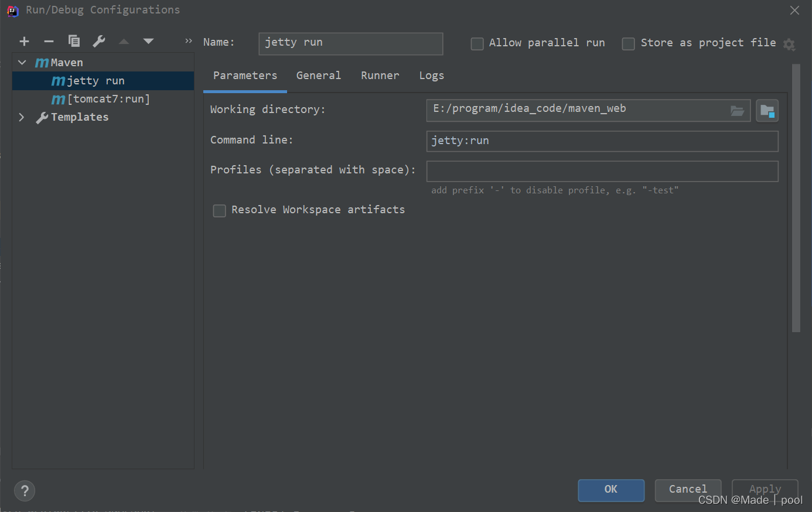The height and width of the screenshot is (512, 812).
Task: Click the IntelliJ IDEA title bar icon
Action: coord(12,11)
